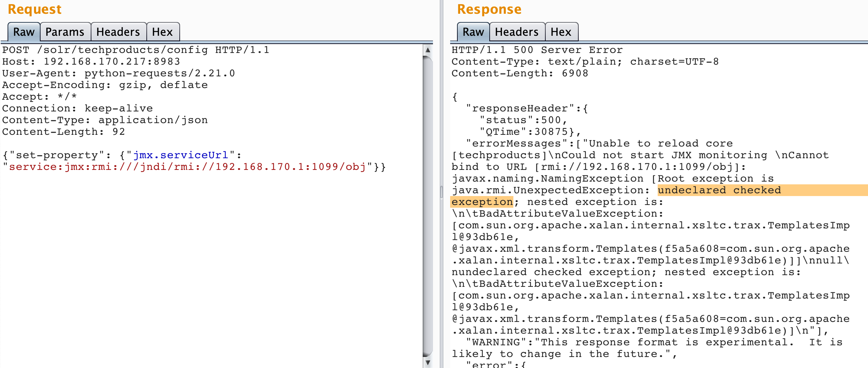
Task: Click the red service:jmx:rmi URL value
Action: pyautogui.click(x=187, y=167)
